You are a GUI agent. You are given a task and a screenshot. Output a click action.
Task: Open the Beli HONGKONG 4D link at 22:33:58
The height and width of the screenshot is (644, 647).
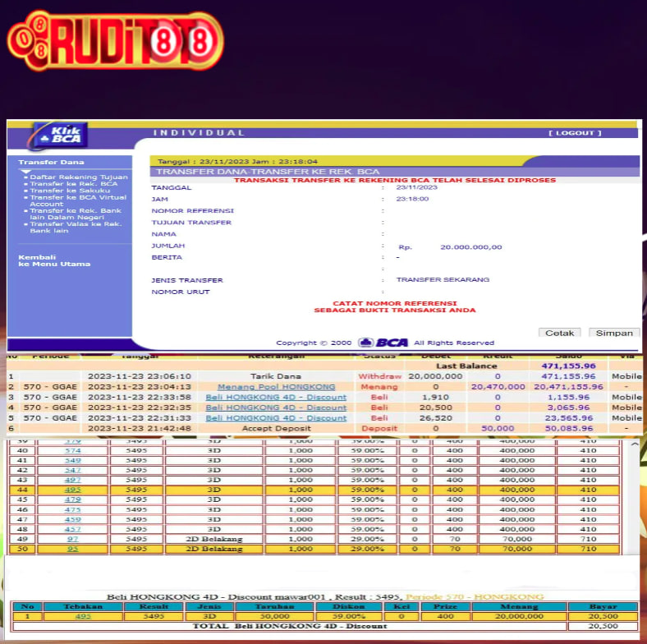pos(276,398)
